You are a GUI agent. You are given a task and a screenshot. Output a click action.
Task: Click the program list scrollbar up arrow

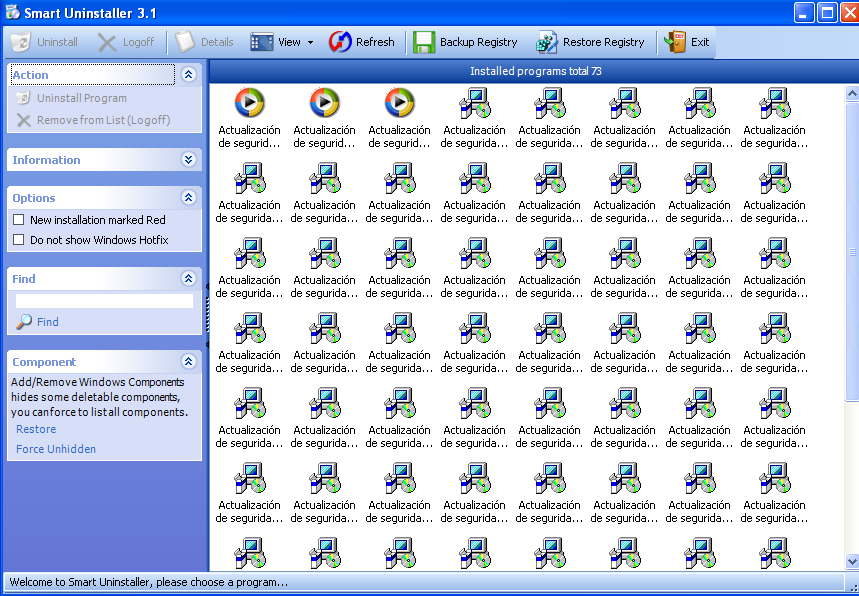852,94
